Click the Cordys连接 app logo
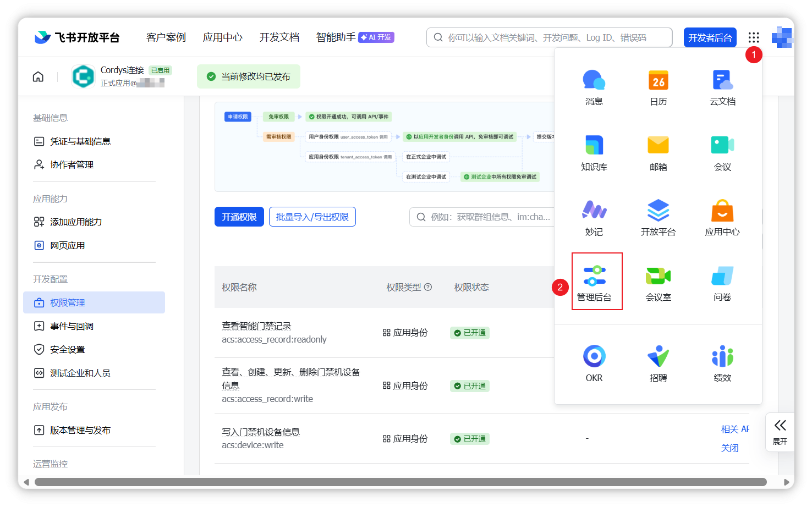The height and width of the screenshot is (507, 812). (83, 76)
